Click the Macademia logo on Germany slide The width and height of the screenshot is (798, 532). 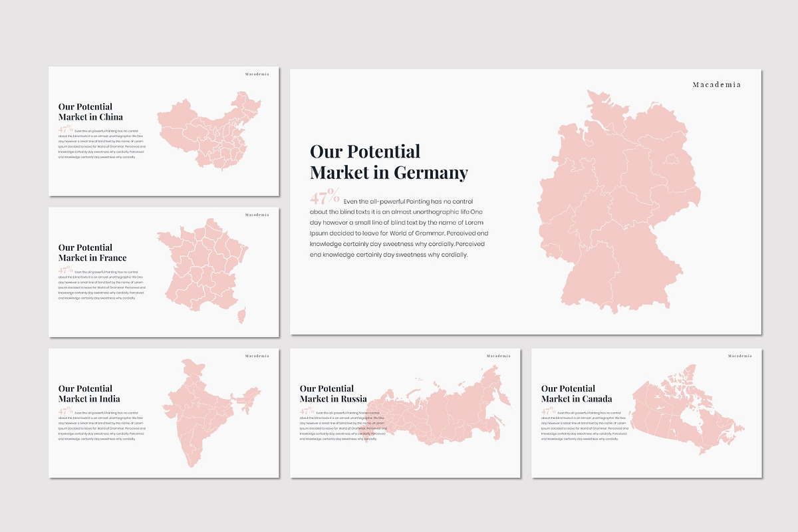[717, 84]
